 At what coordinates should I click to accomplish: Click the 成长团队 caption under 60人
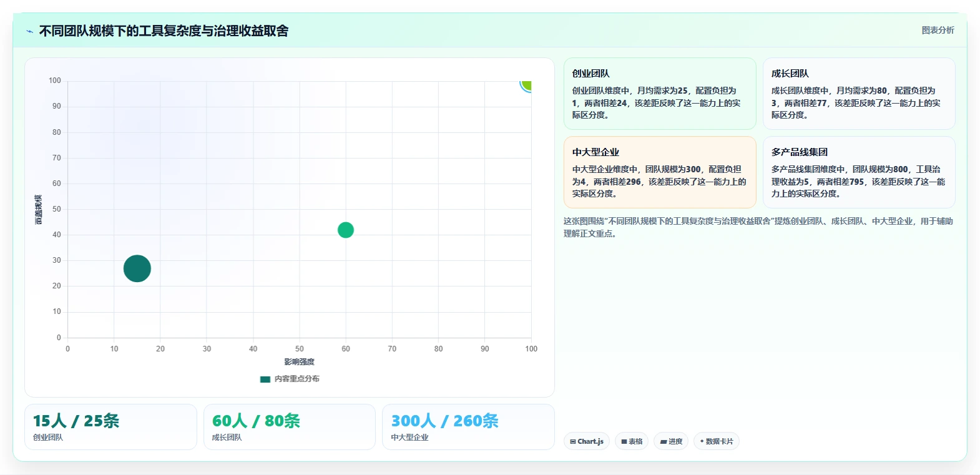(227, 438)
